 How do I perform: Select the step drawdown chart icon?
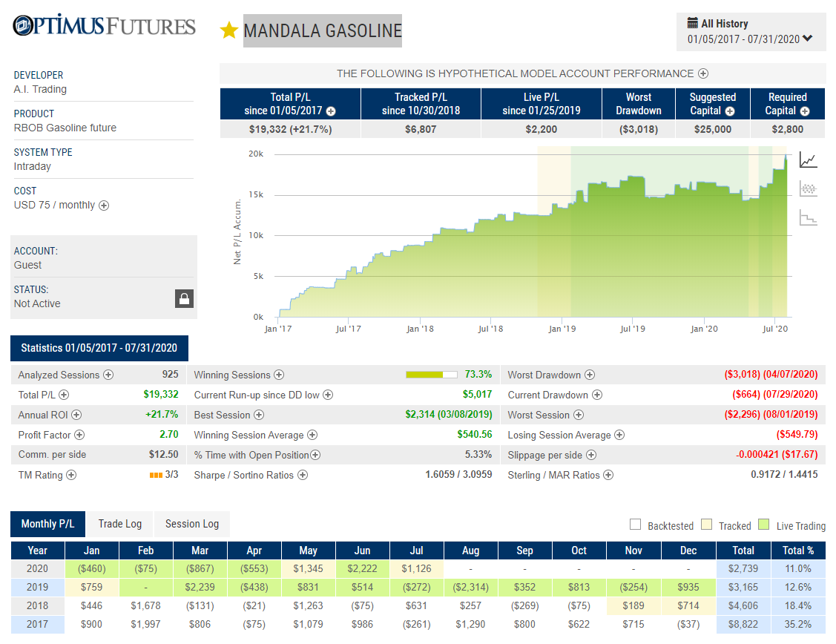pyautogui.click(x=809, y=217)
